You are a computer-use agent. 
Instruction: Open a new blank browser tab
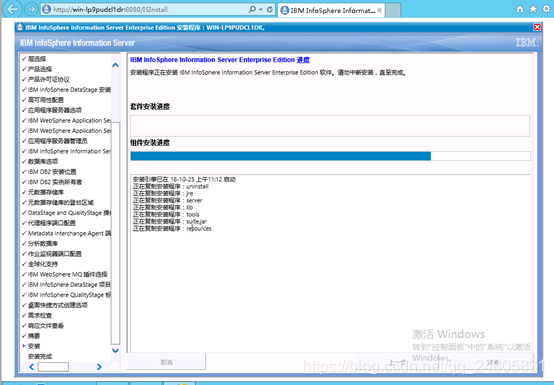tap(393, 10)
